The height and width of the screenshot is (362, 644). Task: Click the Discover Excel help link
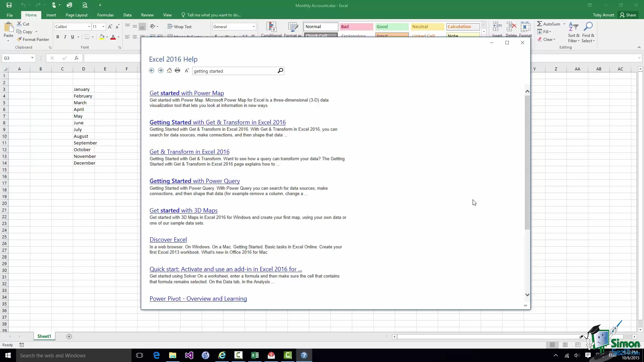(168, 240)
